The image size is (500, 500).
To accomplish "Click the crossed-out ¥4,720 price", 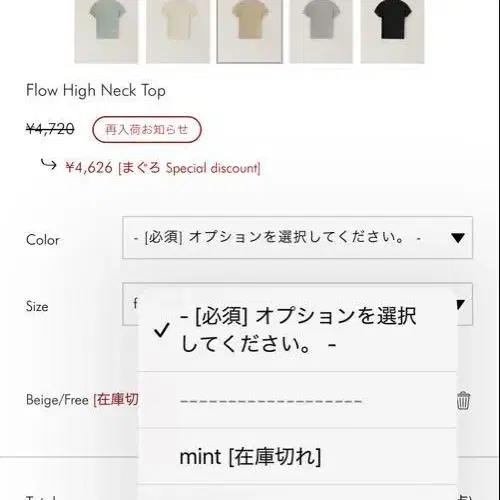I will 50,129.
